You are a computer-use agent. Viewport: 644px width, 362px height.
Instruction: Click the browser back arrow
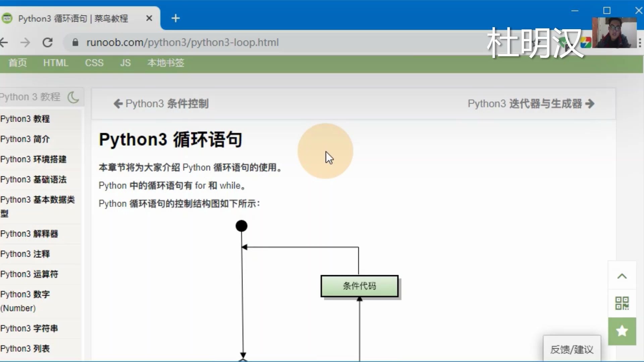pos(5,42)
